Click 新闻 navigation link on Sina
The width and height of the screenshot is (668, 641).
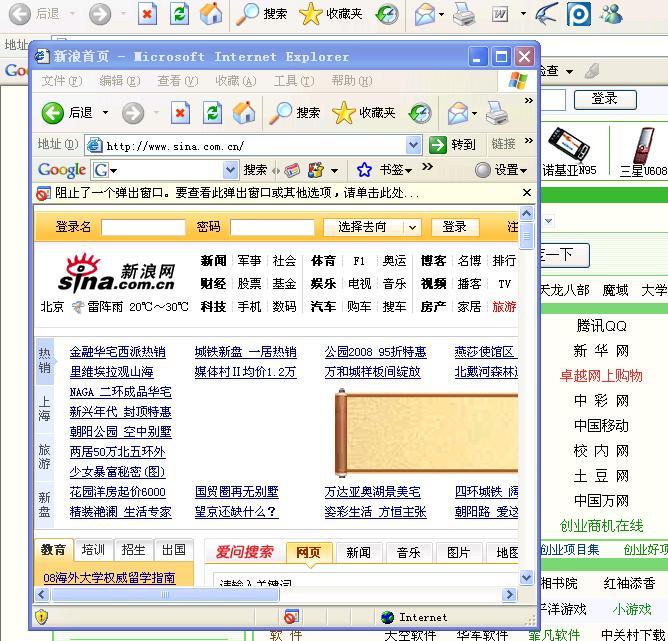point(213,261)
